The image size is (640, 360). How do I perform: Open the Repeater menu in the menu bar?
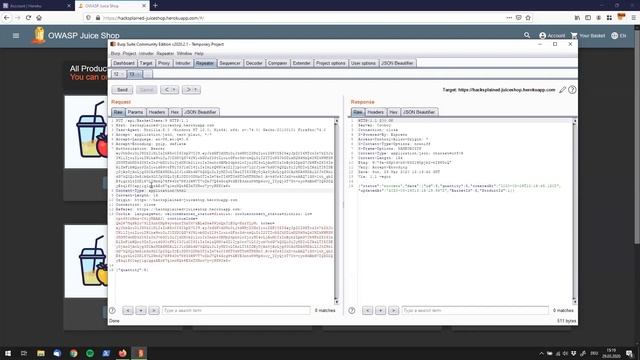[165, 53]
